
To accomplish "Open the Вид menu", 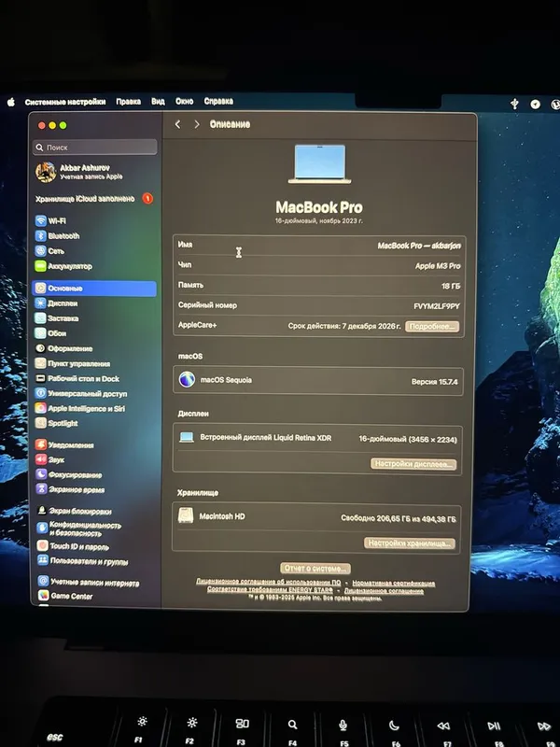I will [158, 102].
